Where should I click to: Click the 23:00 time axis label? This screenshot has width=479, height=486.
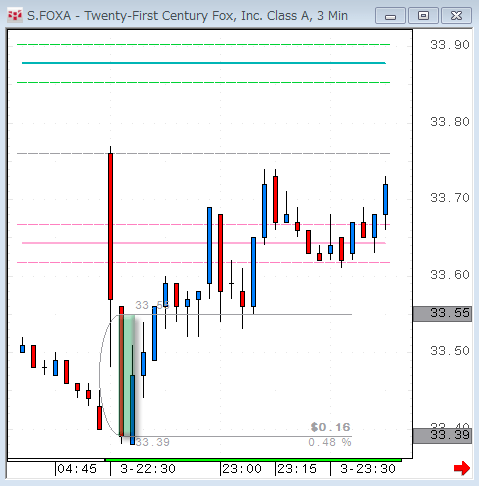[x=242, y=469]
